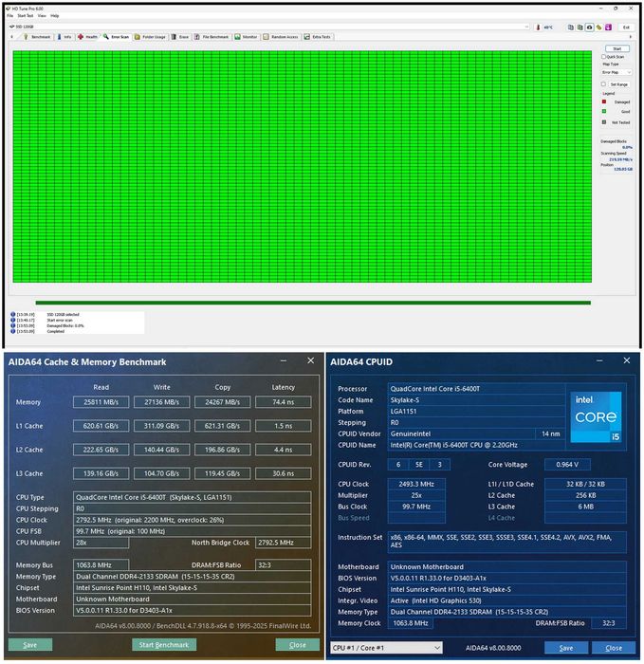Select the Error Scan tab

tap(116, 37)
